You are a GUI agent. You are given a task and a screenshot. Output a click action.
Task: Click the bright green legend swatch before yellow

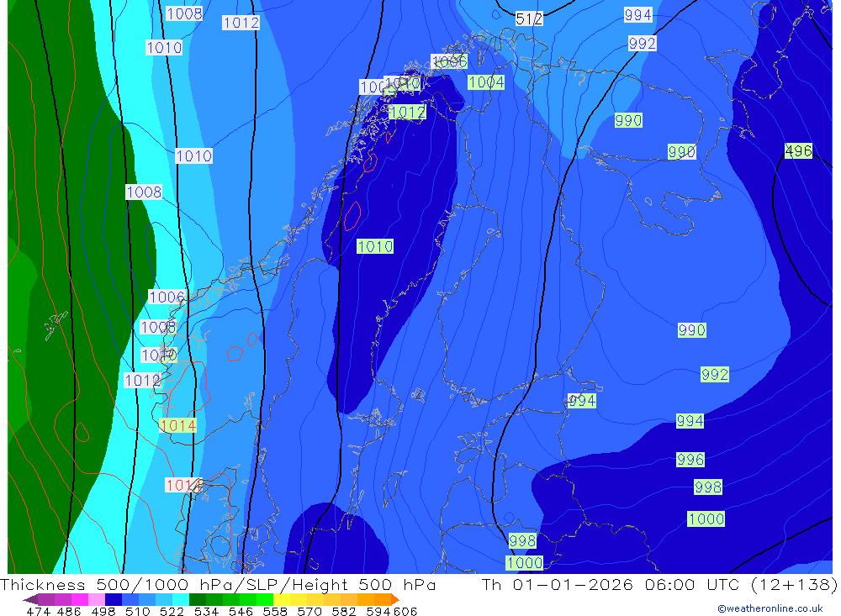pyautogui.click(x=265, y=599)
